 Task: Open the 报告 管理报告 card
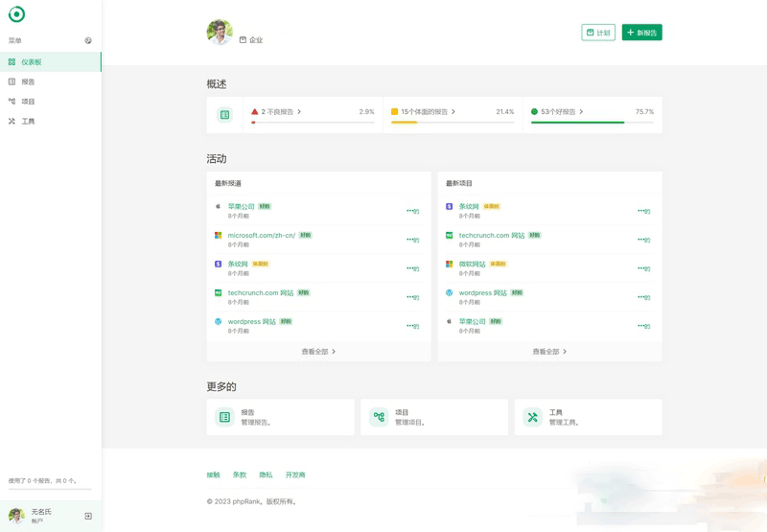point(280,417)
